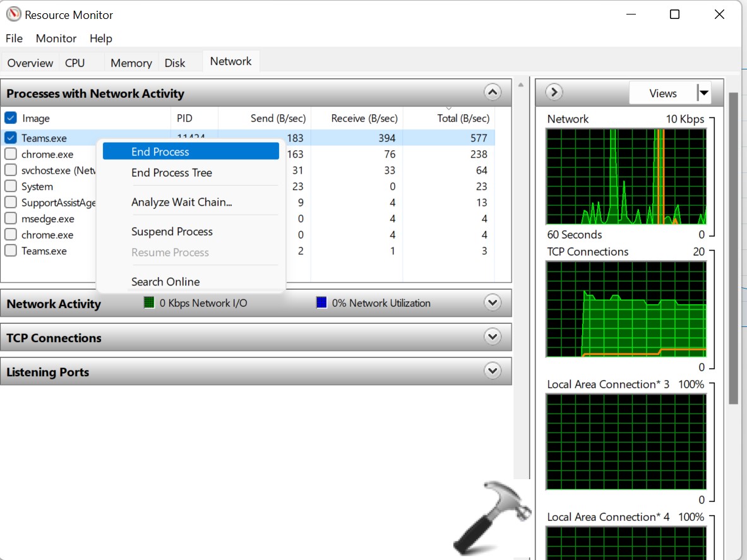Image resolution: width=747 pixels, height=560 pixels.
Task: Switch to the Overview tab
Action: 30,63
